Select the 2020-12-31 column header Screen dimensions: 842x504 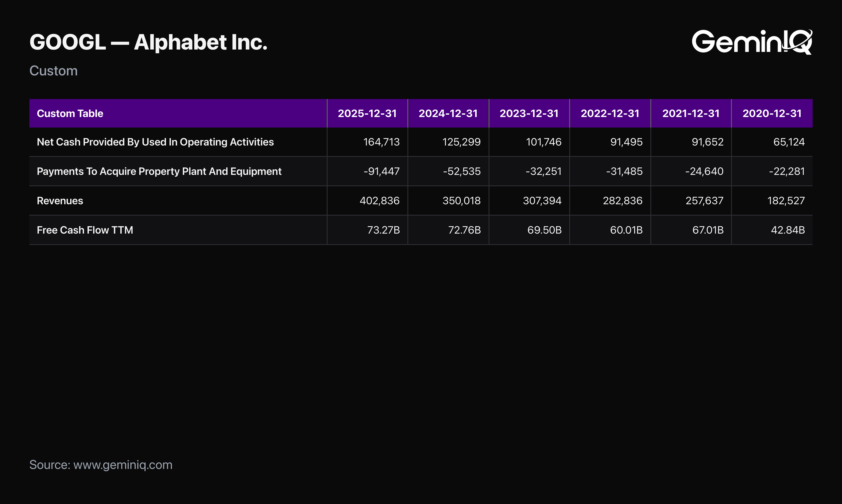[x=772, y=113]
